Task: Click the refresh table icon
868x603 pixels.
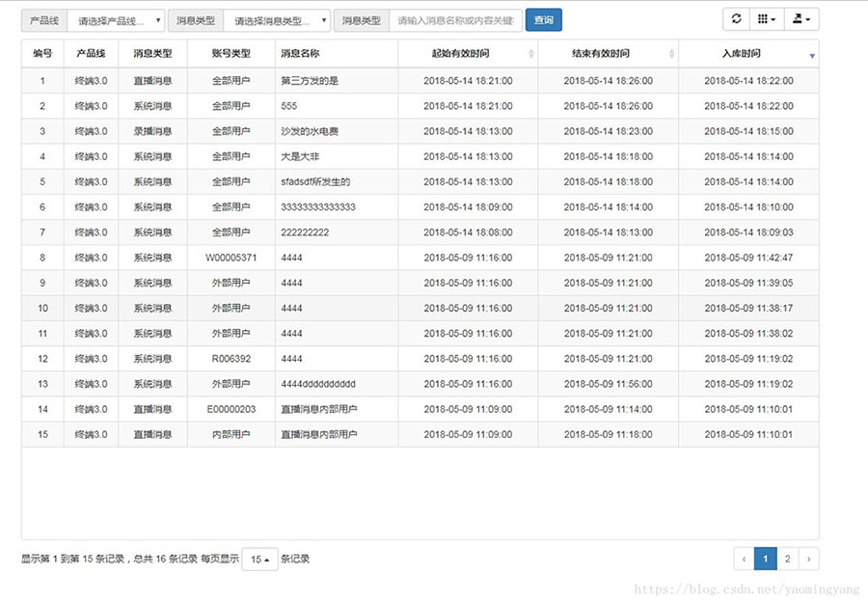Action: (737, 19)
